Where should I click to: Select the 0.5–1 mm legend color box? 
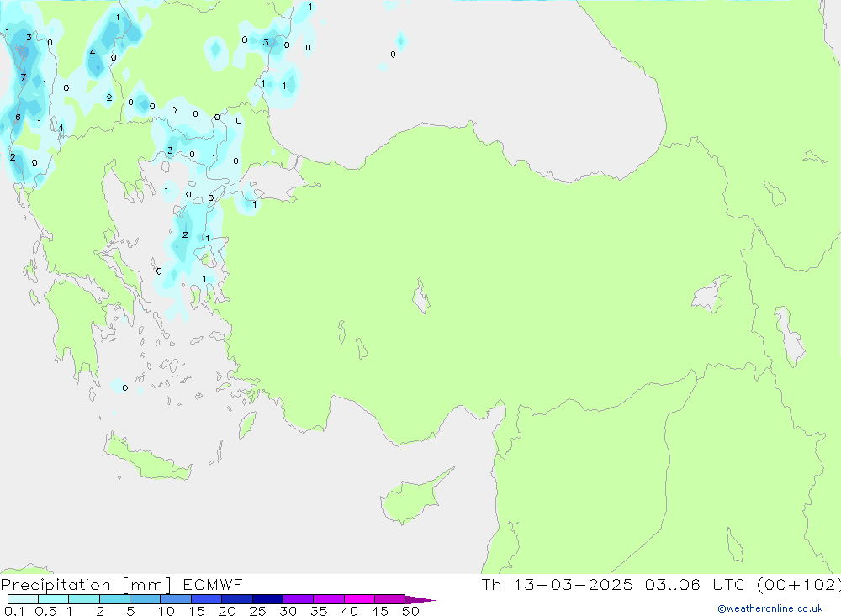[54, 599]
